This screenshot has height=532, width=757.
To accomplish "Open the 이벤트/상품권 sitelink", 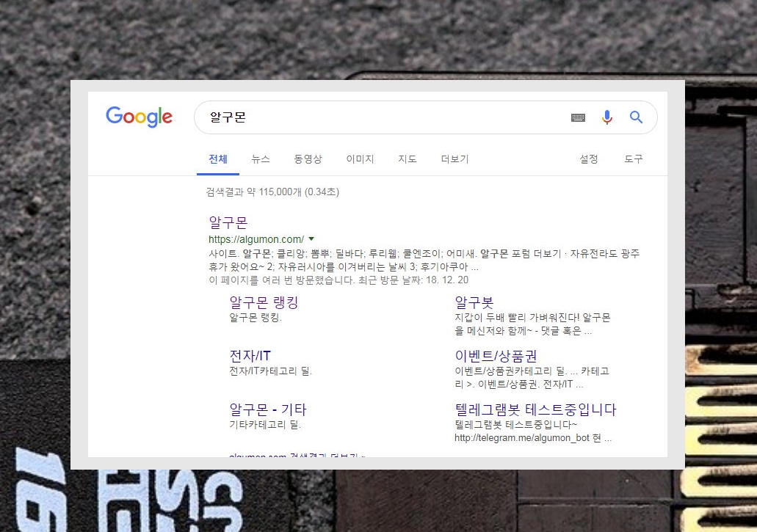I will tap(496, 356).
